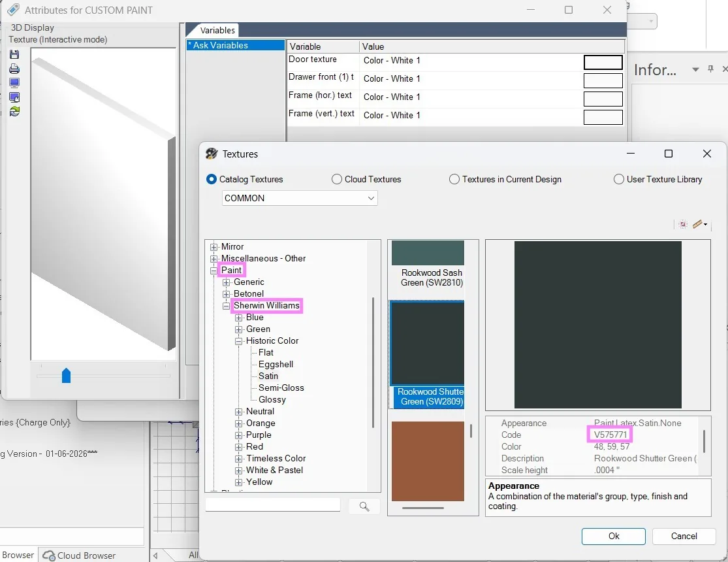Click the texture tool icon above preview pane

(682, 225)
